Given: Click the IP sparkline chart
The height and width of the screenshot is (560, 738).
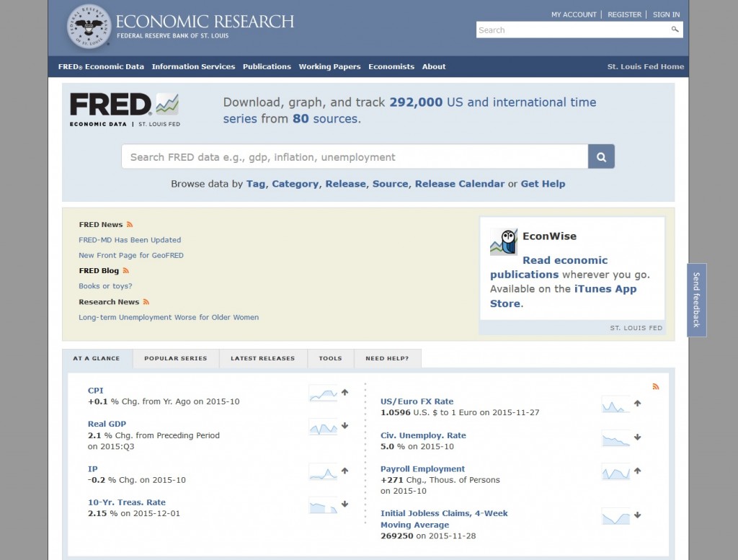Looking at the screenshot, I should (x=323, y=471).
